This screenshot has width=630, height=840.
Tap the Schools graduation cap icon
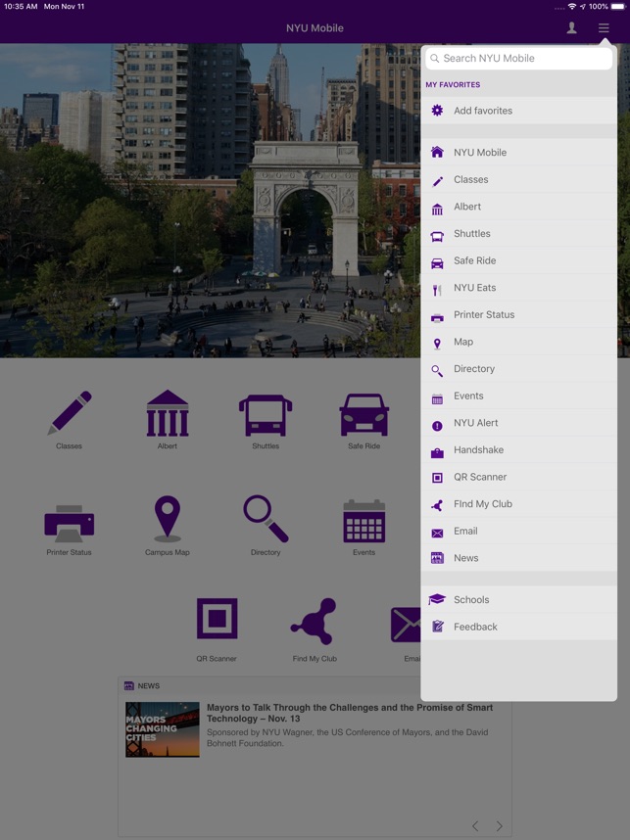click(x=437, y=599)
